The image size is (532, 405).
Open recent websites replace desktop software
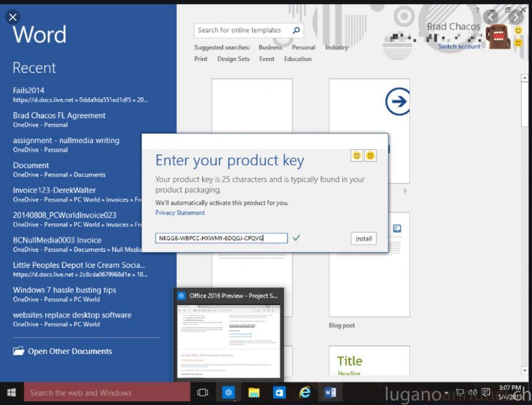coord(72,319)
